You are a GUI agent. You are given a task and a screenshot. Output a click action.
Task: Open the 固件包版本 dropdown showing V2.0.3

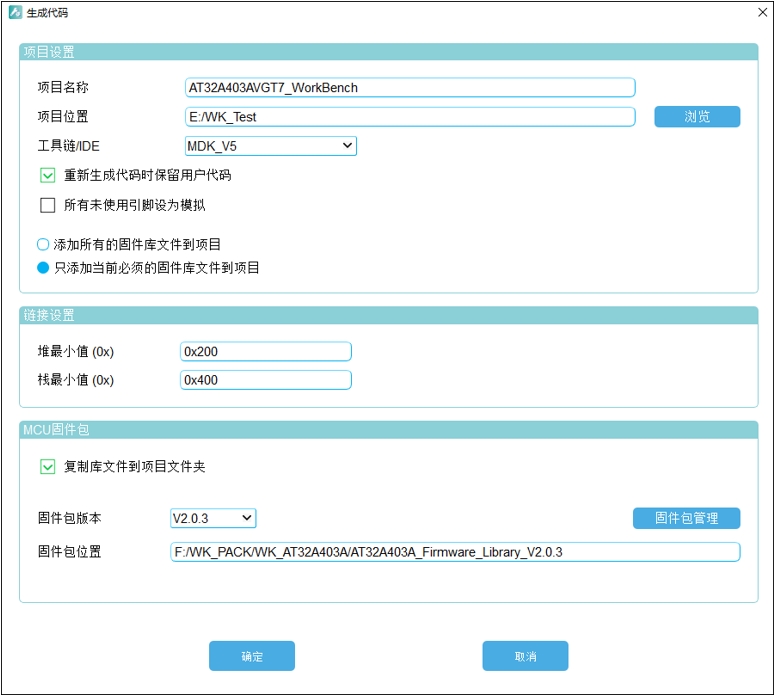(x=213, y=518)
